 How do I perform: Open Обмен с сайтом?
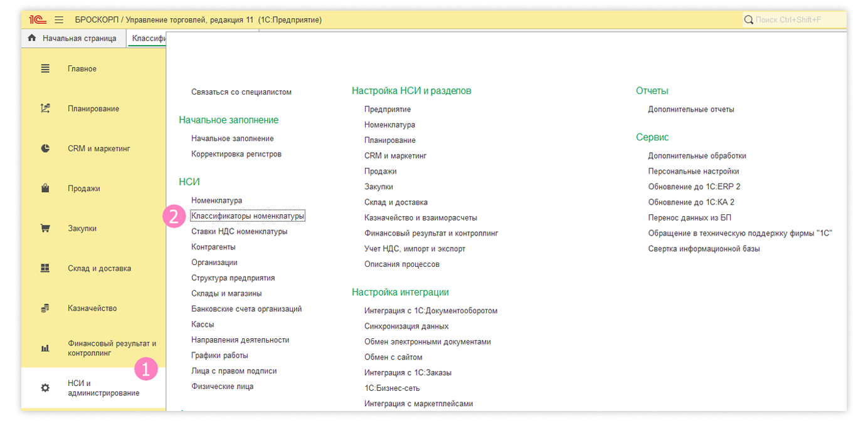[393, 357]
